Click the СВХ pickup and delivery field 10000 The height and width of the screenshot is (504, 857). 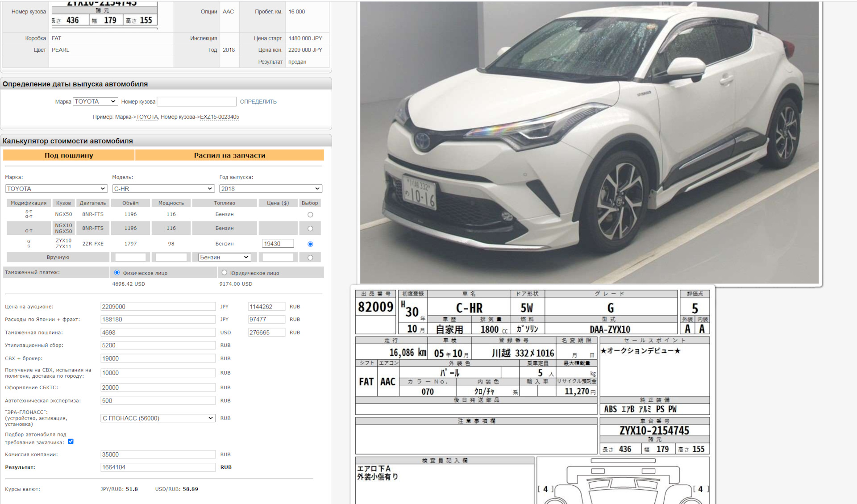[x=158, y=373]
